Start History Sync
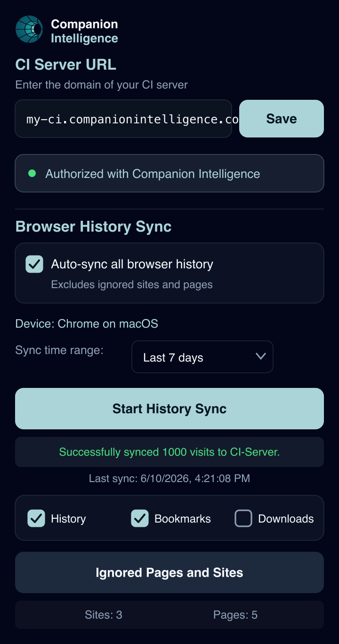Screen dimensions: 339x644 coord(169,409)
